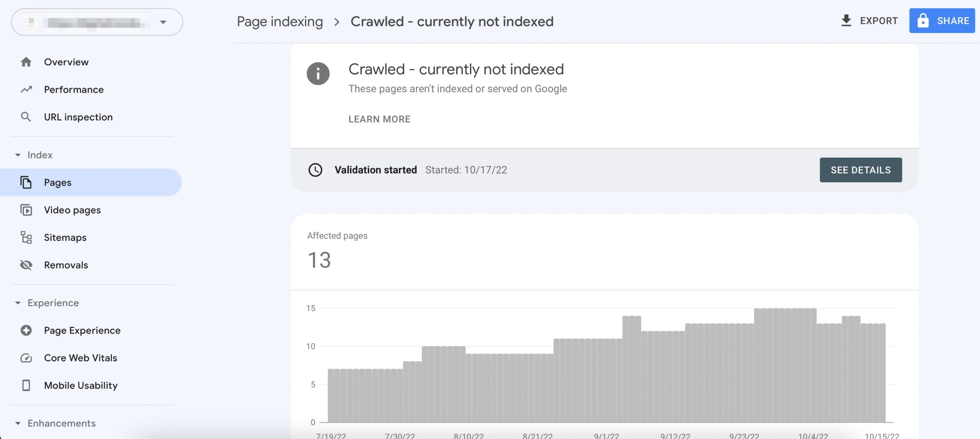Select the Sitemaps sidebar item

click(x=65, y=237)
